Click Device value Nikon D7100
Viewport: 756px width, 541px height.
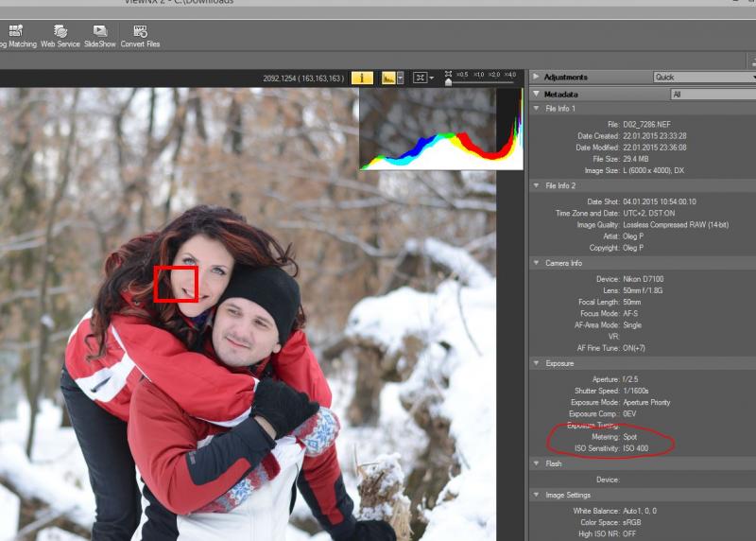(644, 279)
